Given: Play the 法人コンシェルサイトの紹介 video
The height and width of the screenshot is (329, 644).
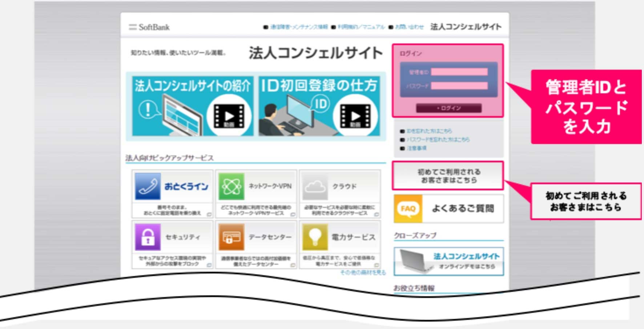Looking at the screenshot, I should click(x=229, y=116).
